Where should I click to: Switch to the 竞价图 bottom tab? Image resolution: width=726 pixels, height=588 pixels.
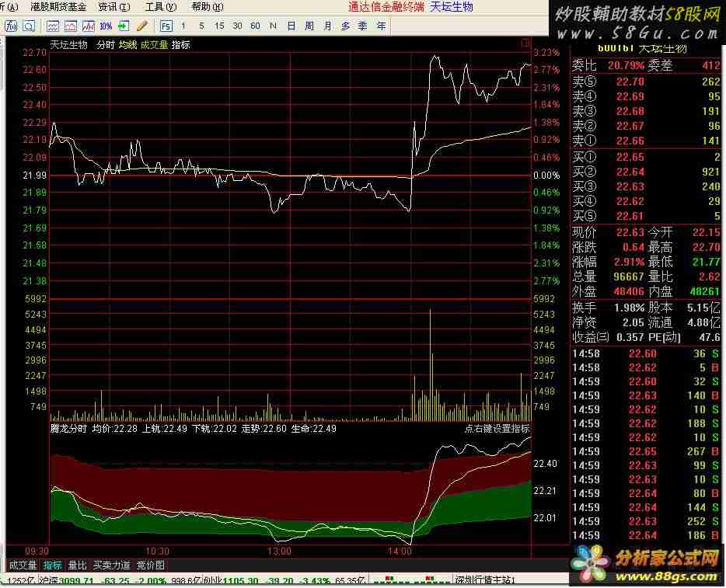click(151, 565)
